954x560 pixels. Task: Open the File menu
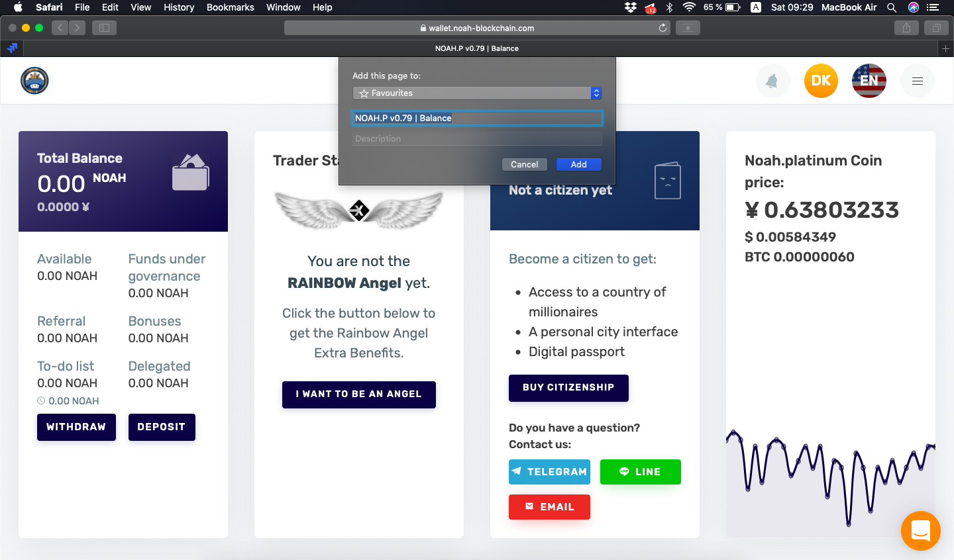[82, 7]
